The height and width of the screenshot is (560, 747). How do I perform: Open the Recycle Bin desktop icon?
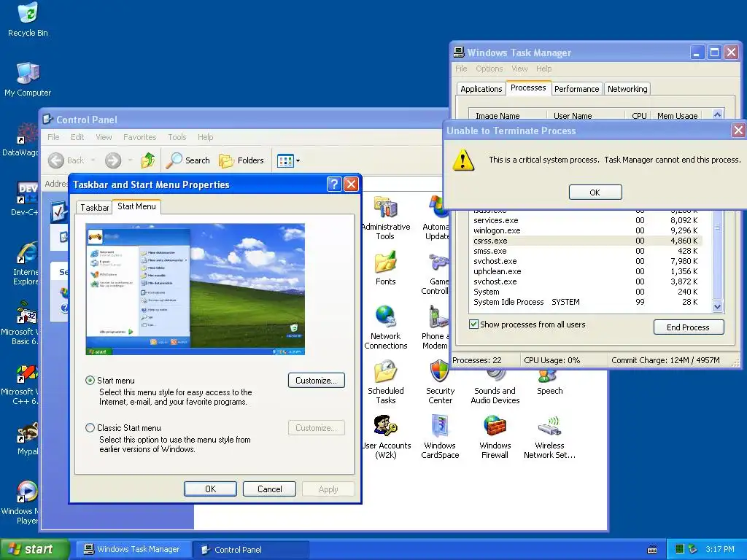coord(28,19)
